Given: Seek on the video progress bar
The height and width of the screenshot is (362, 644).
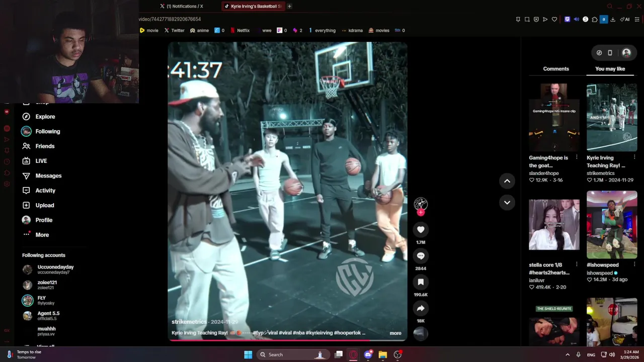Looking at the screenshot, I should (x=287, y=340).
